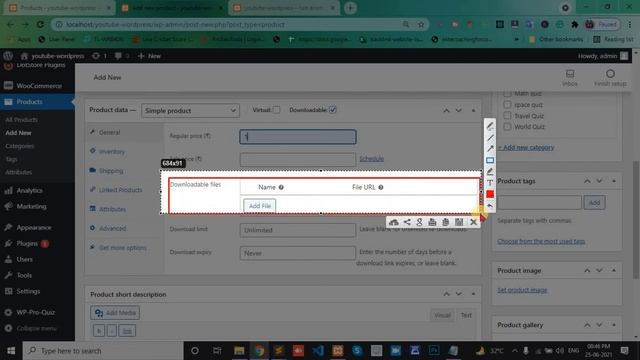Focus the Download expiry field
640x360 pixels.
point(298,253)
